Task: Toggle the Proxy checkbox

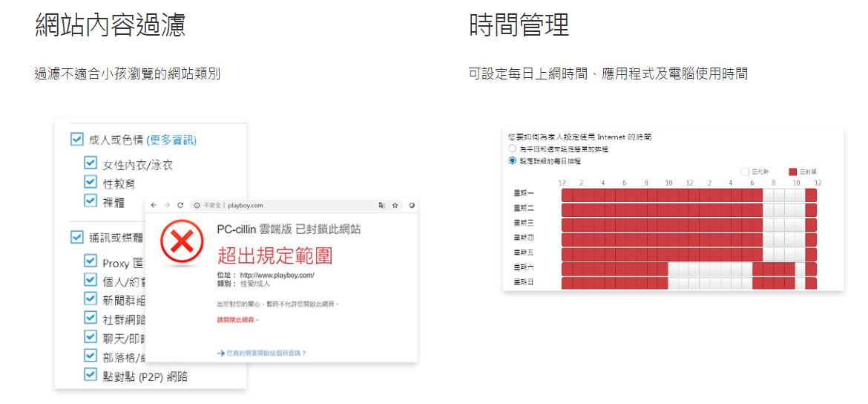Action: pos(91,261)
